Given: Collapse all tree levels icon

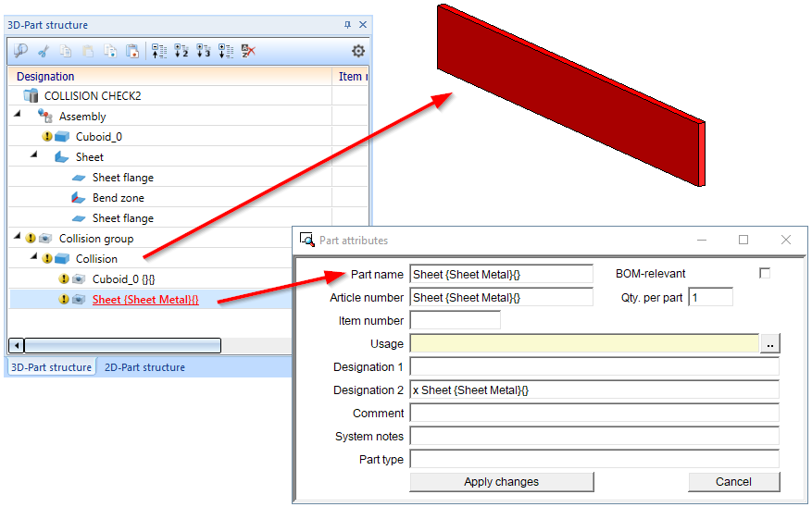Looking at the screenshot, I should 159,51.
